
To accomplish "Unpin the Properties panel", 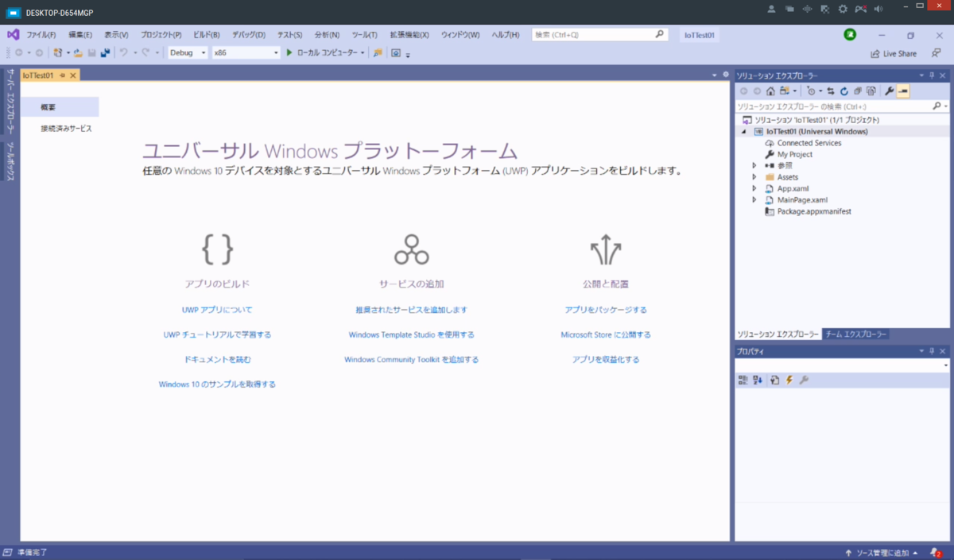I will (931, 350).
